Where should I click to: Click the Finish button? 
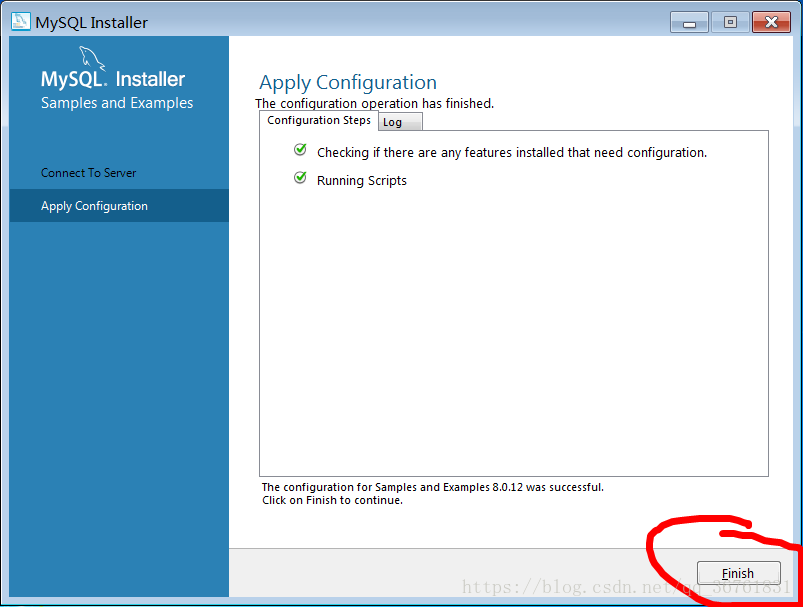[738, 573]
